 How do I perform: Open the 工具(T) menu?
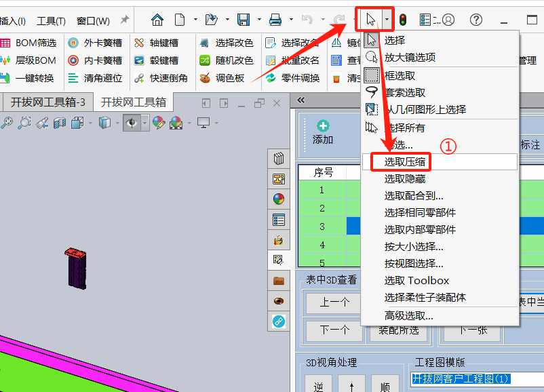pyautogui.click(x=51, y=21)
